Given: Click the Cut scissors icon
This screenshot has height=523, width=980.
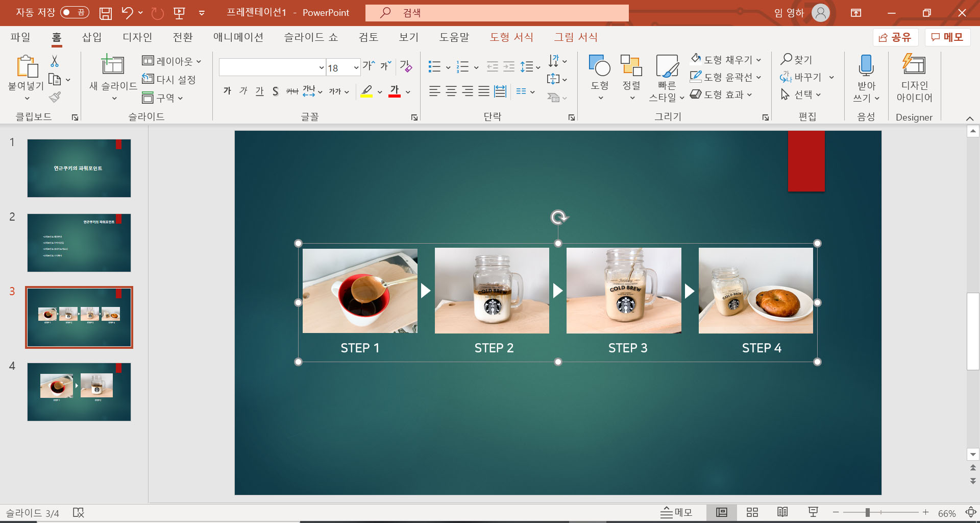Looking at the screenshot, I should coord(55,61).
